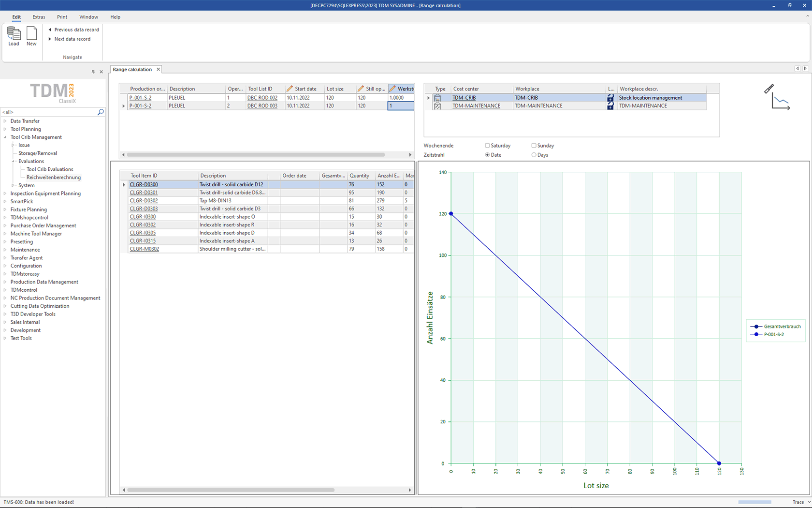The image size is (812, 508).
Task: Click the tab scroll right arrow
Action: click(x=805, y=69)
